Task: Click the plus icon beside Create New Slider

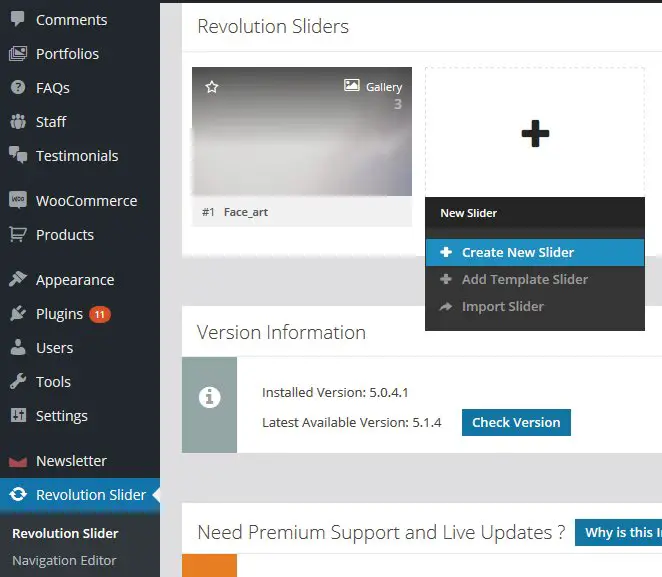Action: point(446,252)
